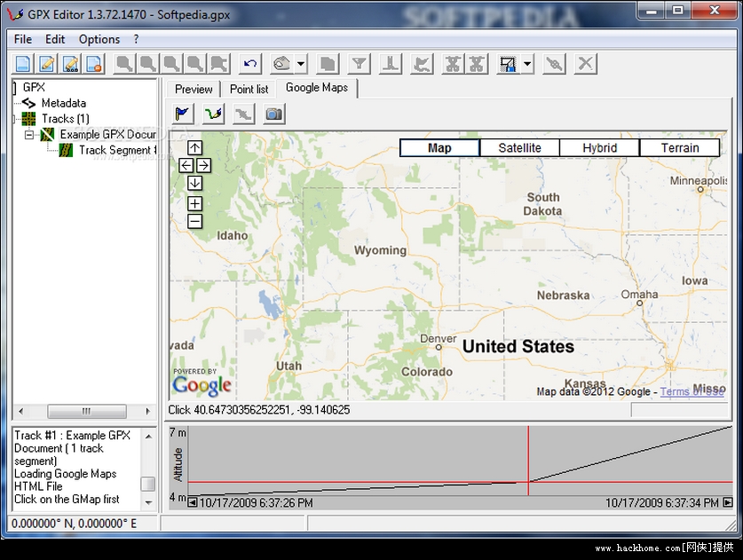Click the tree horizontal scrollbar right arrow
The height and width of the screenshot is (560, 743).
click(147, 411)
